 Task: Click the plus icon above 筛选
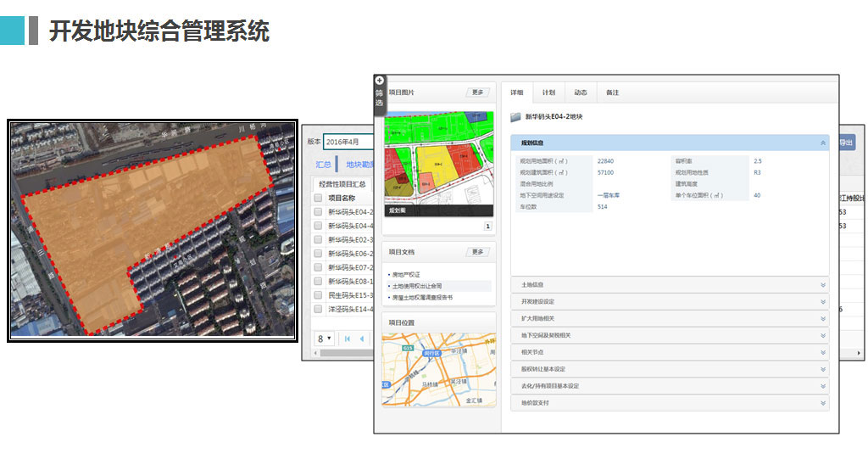point(379,81)
